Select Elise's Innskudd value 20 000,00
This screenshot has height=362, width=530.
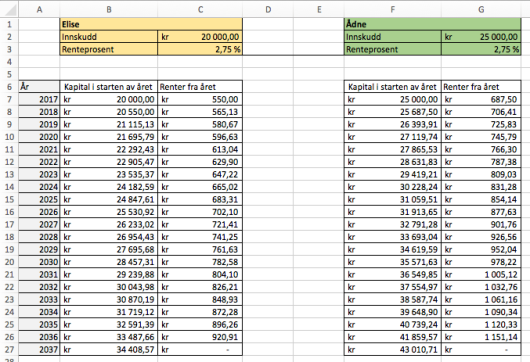(x=200, y=37)
